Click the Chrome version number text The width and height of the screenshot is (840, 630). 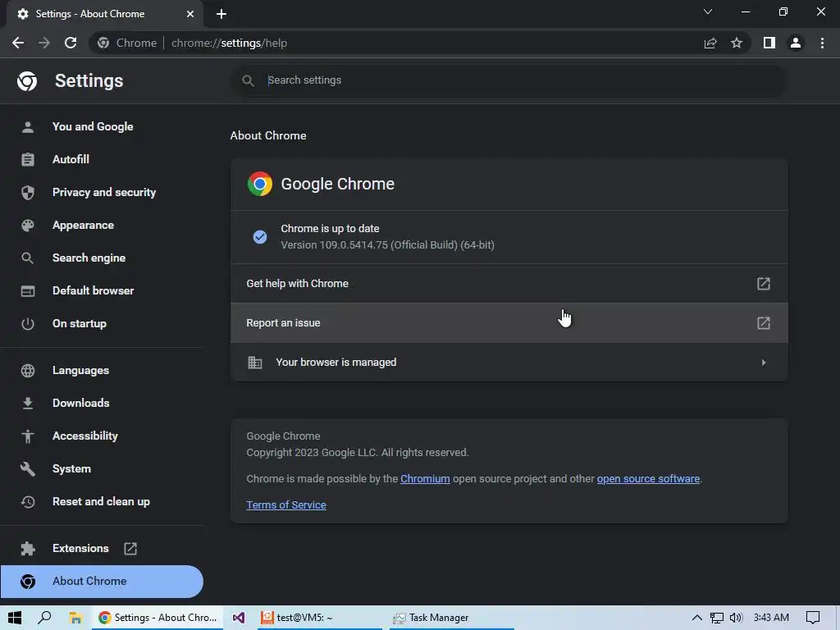[387, 244]
